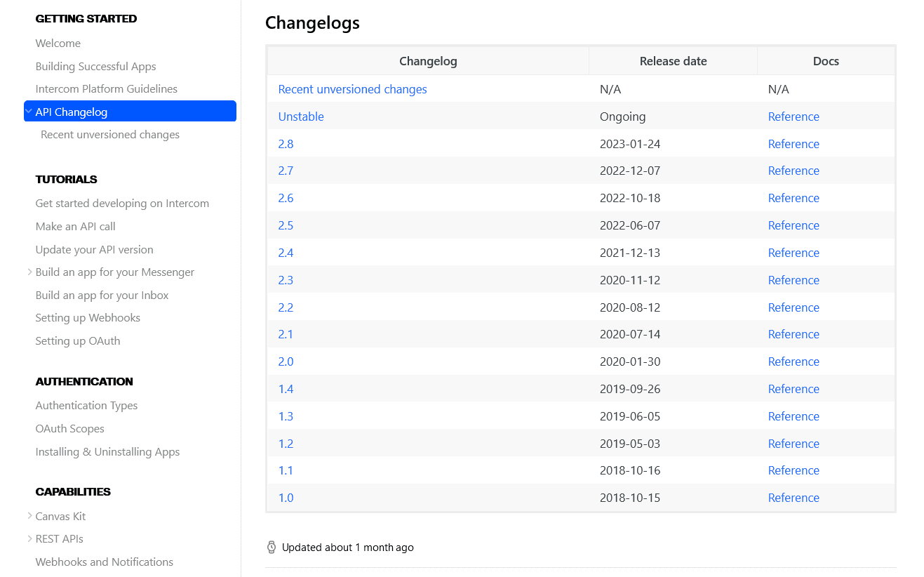The image size is (924, 577).
Task: Select Recent unversioned changes in sidebar
Action: pyautogui.click(x=110, y=135)
